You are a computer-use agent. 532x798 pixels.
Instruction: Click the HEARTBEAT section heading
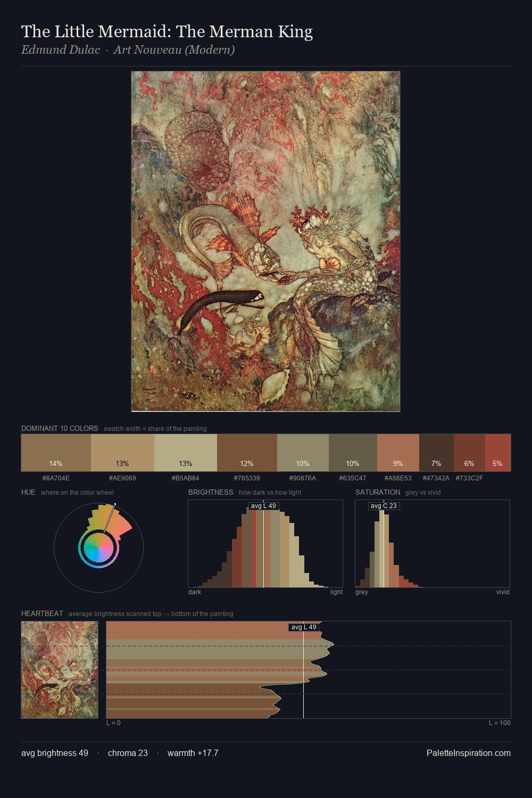[x=42, y=613]
